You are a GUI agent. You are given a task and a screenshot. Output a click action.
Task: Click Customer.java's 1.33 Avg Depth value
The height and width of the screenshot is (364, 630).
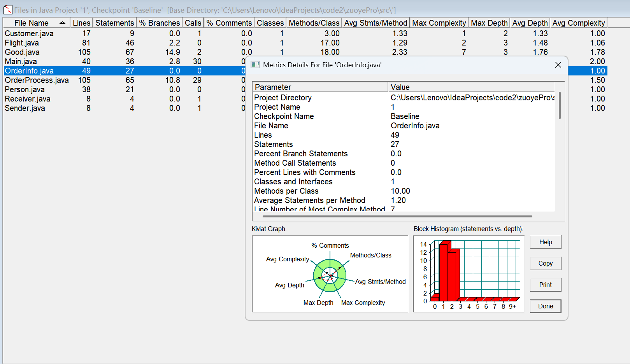click(x=540, y=33)
